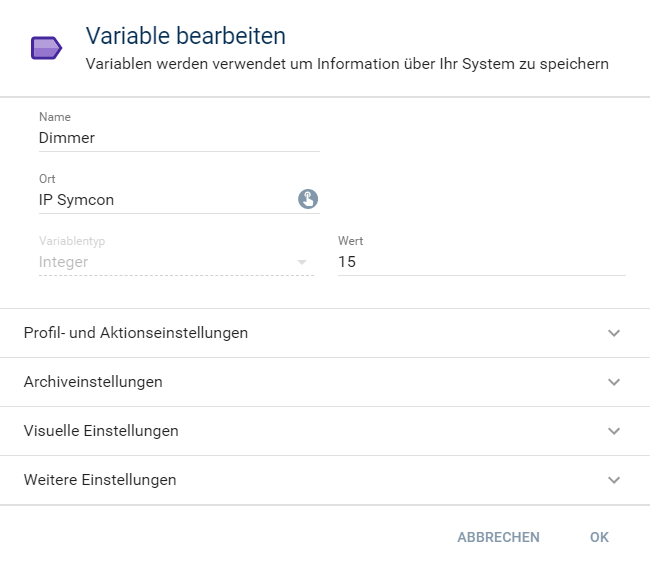Image resolution: width=650 pixels, height=570 pixels.
Task: Click the chevron beside Archiveinstellungen
Action: [614, 382]
